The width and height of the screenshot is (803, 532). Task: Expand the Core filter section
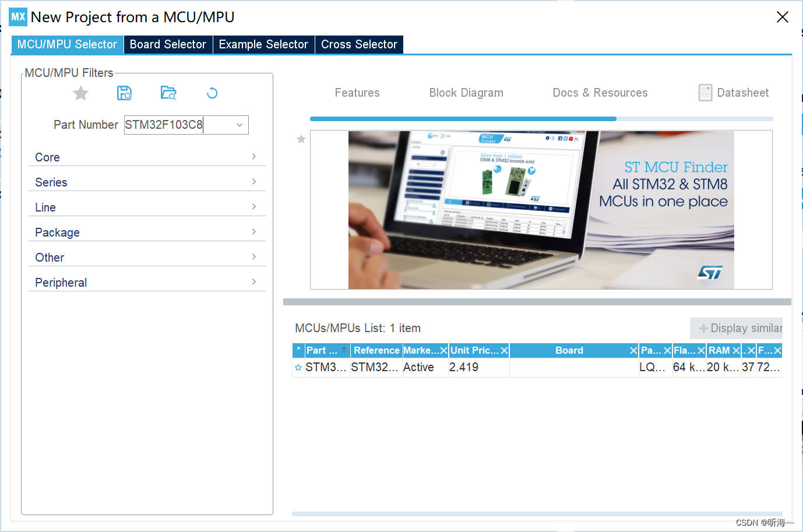(147, 157)
